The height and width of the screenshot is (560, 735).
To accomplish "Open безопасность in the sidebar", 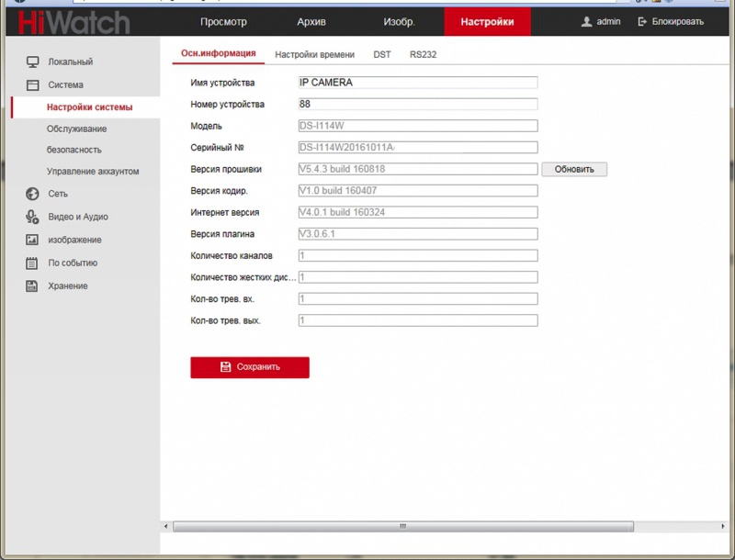I will tap(74, 150).
